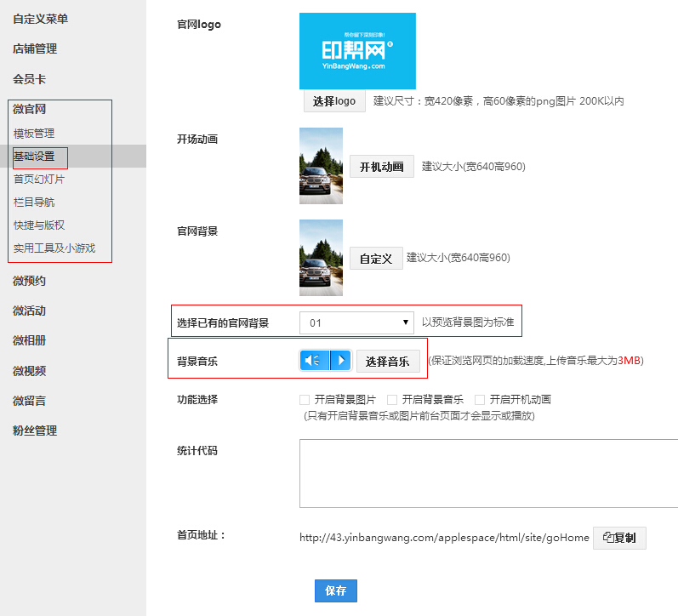678x616 pixels.
Task: Enable 开启背景图片 checkbox
Action: (305, 399)
